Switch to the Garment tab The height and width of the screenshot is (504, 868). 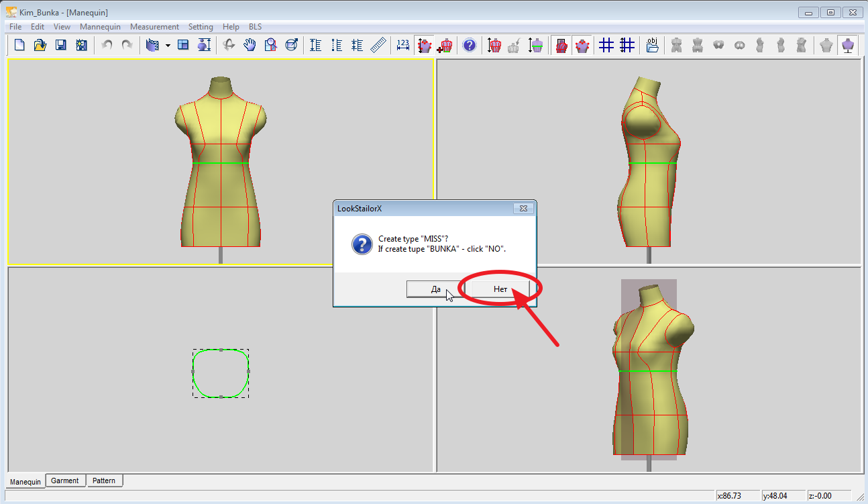pos(65,481)
